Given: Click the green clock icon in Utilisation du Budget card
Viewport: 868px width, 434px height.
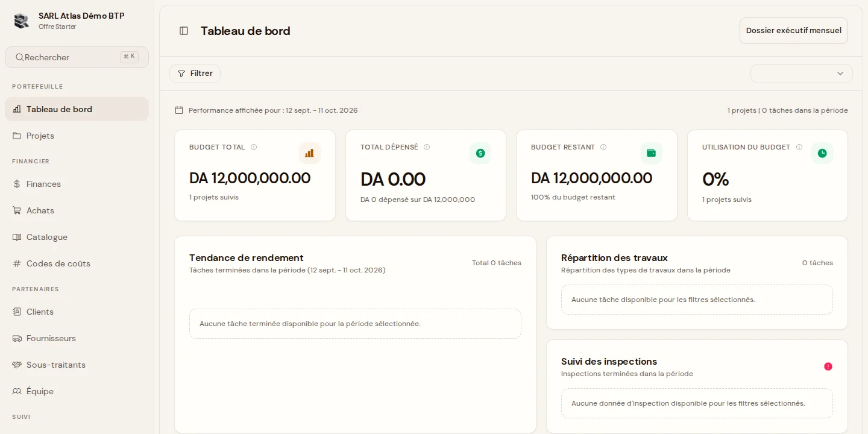Looking at the screenshot, I should (822, 153).
